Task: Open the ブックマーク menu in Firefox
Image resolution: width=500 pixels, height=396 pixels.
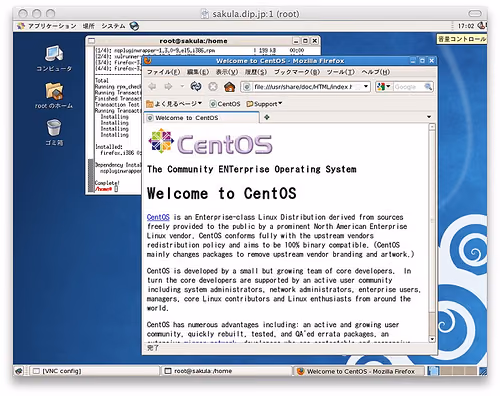Action: coord(297,72)
